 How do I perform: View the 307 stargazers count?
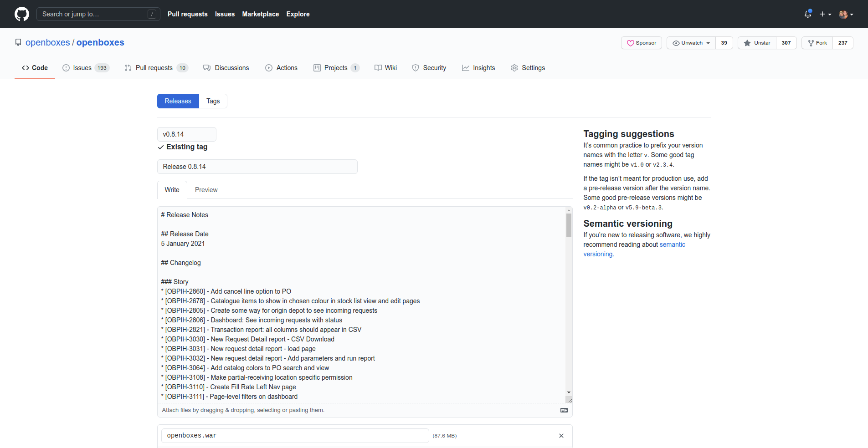786,43
